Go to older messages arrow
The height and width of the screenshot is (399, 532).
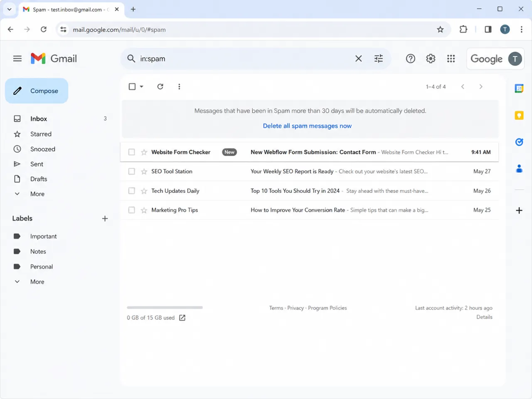pos(481,86)
